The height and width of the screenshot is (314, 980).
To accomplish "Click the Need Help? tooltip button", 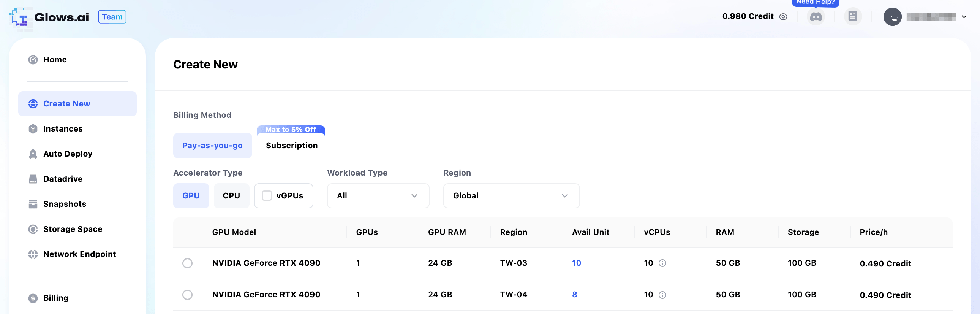I will click(x=815, y=3).
